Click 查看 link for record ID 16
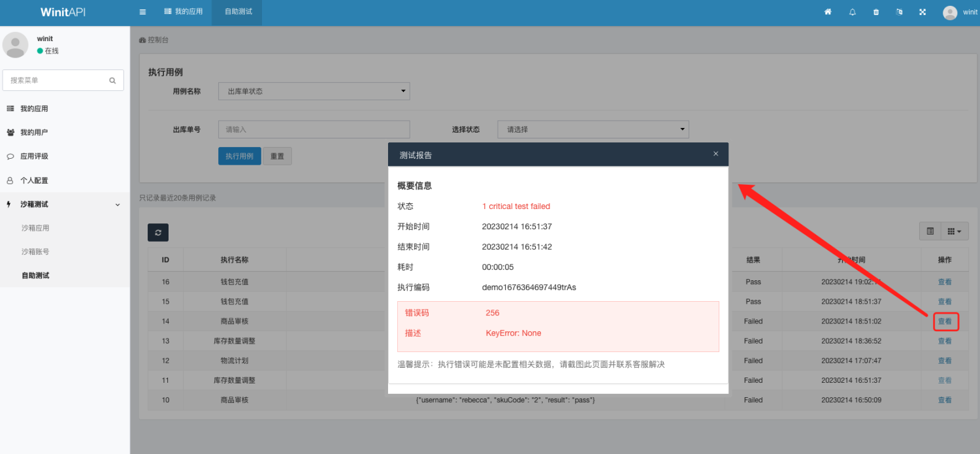The image size is (980, 454). click(x=945, y=282)
